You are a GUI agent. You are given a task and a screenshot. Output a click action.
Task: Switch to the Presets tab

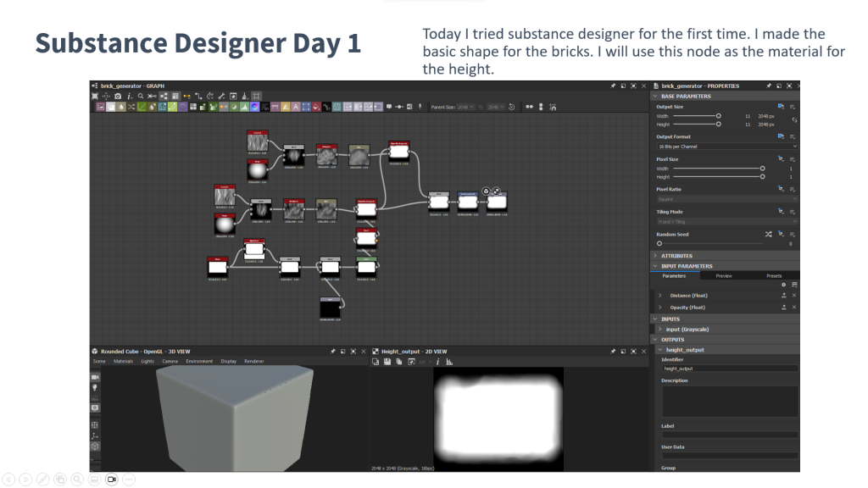(774, 275)
